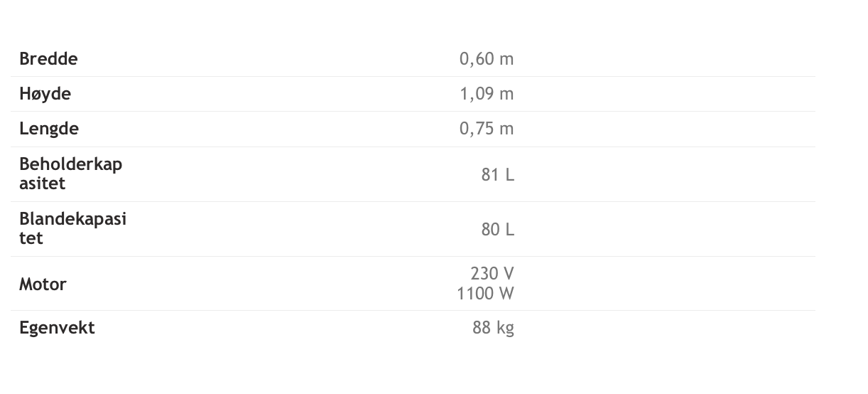Click the Motor specification label
The image size is (868, 394).
coord(43,284)
